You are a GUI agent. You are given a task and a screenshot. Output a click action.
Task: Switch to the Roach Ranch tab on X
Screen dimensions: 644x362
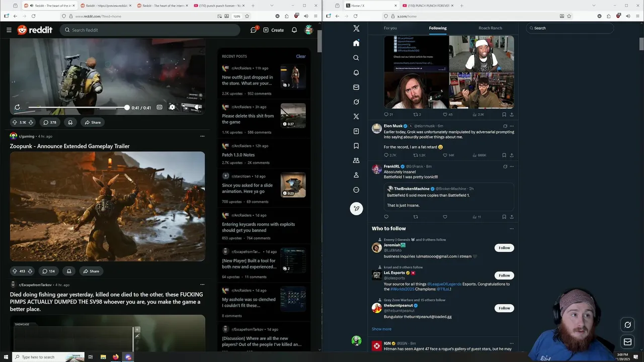pos(491,28)
